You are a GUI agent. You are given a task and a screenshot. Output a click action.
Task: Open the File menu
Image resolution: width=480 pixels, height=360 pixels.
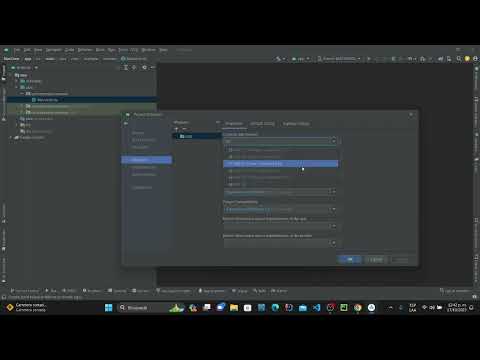pyautogui.click(x=17, y=50)
